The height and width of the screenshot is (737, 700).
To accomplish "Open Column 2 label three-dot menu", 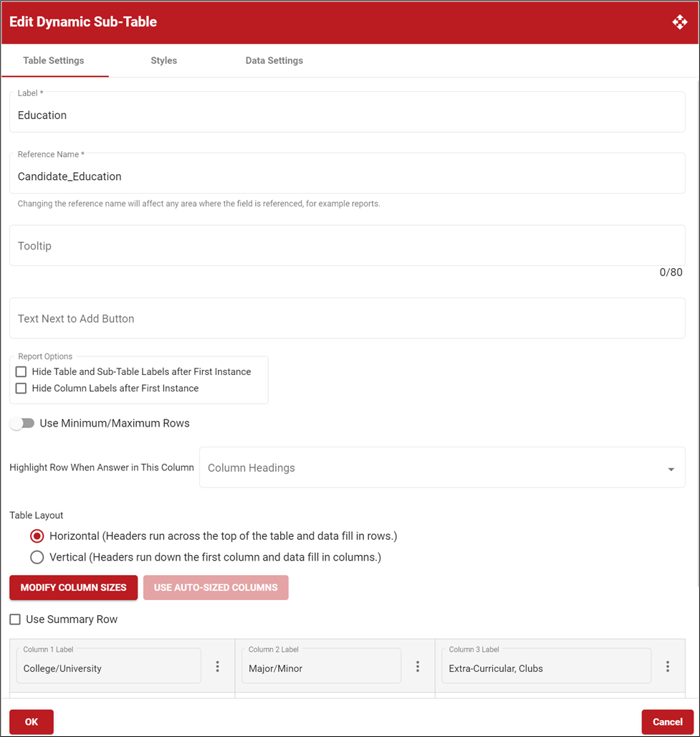I will pyautogui.click(x=418, y=667).
